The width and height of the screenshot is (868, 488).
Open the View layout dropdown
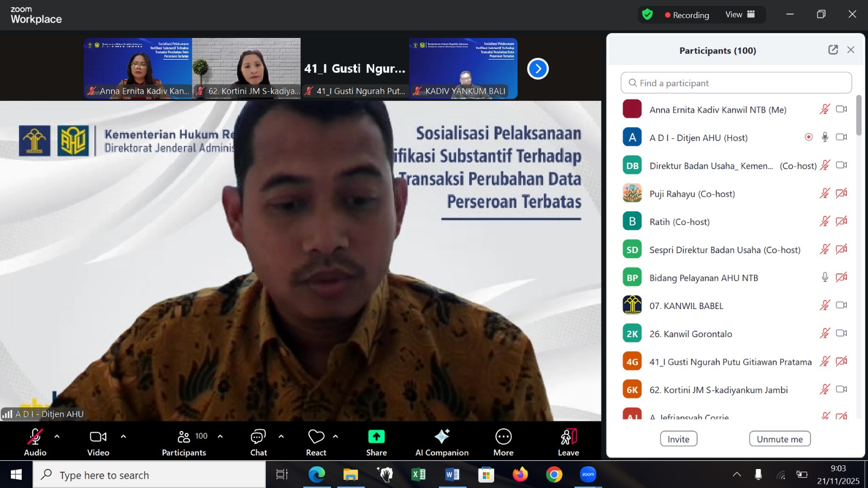(x=740, y=15)
